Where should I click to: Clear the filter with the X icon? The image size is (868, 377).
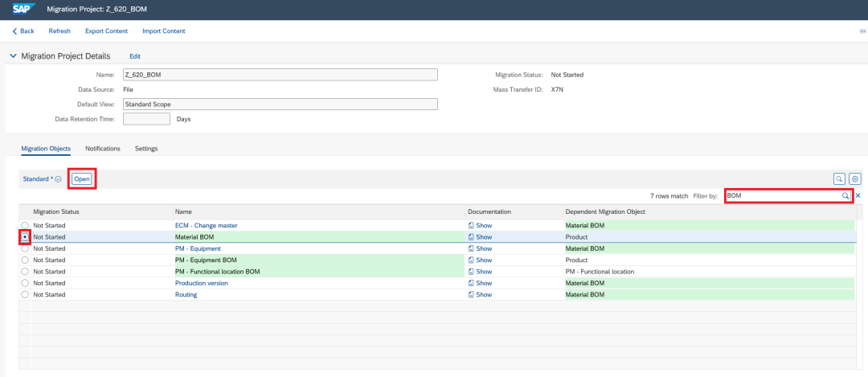(858, 196)
